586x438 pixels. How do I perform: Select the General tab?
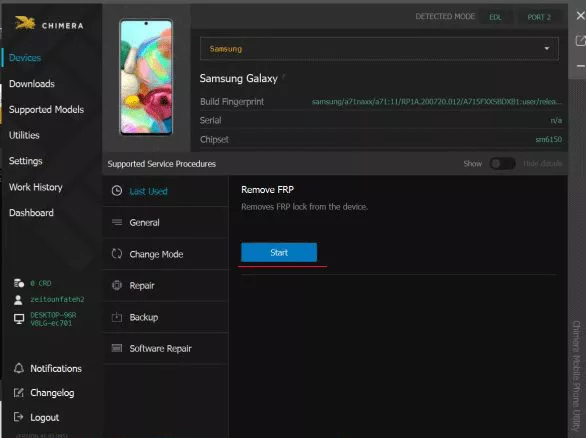click(x=166, y=222)
